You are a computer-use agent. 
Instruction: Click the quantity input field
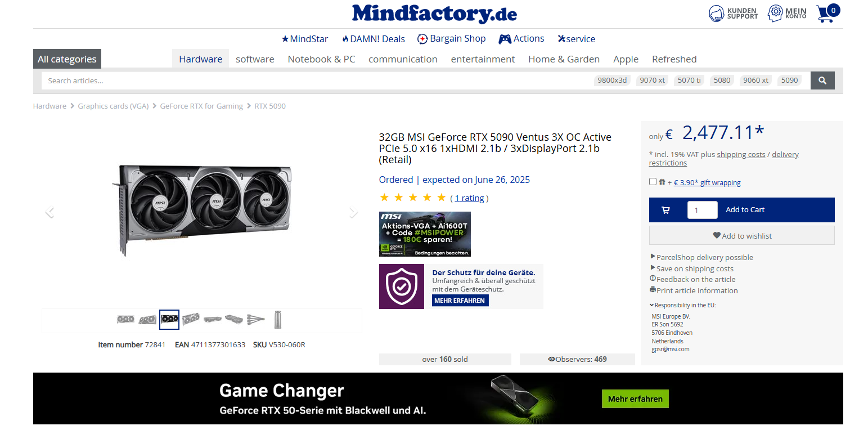pyautogui.click(x=702, y=210)
